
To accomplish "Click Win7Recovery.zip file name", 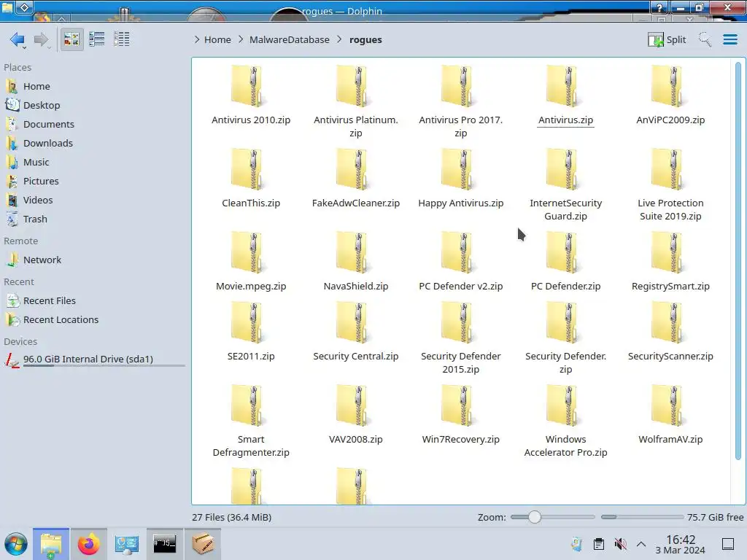I will 461,440.
